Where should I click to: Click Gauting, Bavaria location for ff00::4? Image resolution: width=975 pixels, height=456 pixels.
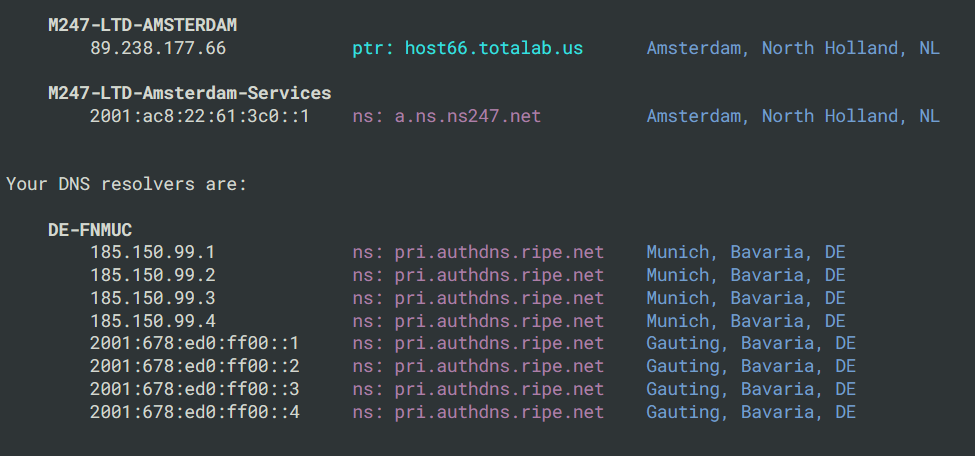[751, 412]
